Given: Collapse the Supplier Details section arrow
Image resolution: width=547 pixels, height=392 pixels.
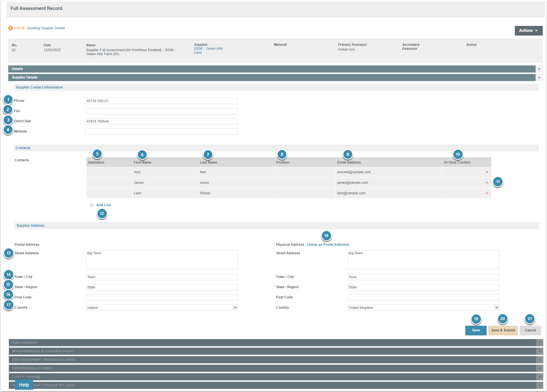Looking at the screenshot, I should coord(539,77).
